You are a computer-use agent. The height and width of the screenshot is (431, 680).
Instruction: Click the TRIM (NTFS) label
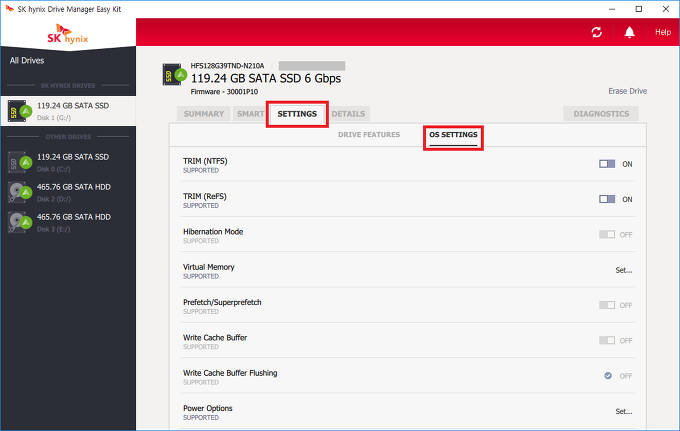pos(205,161)
